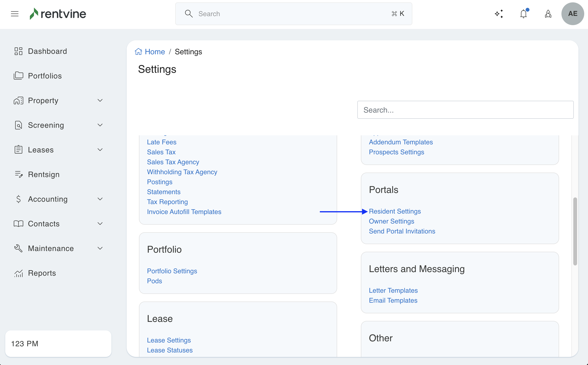This screenshot has width=588, height=365.
Task: Click the Home breadcrumb house icon
Action: [x=138, y=52]
